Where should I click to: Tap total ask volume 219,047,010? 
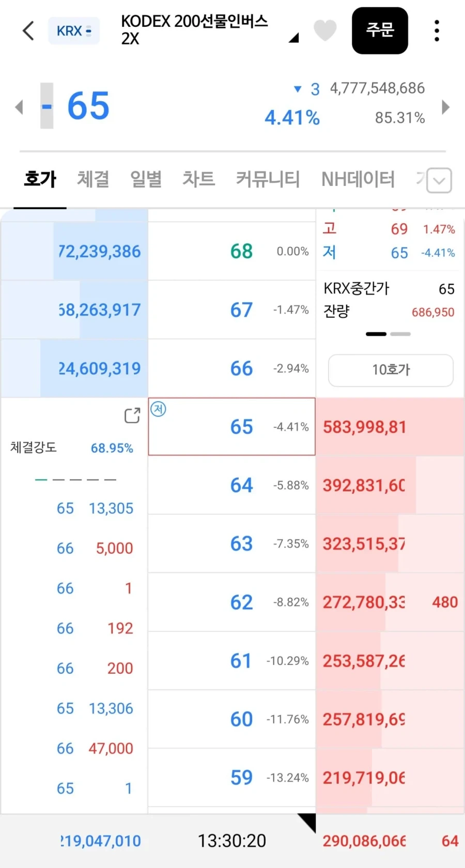(x=100, y=841)
